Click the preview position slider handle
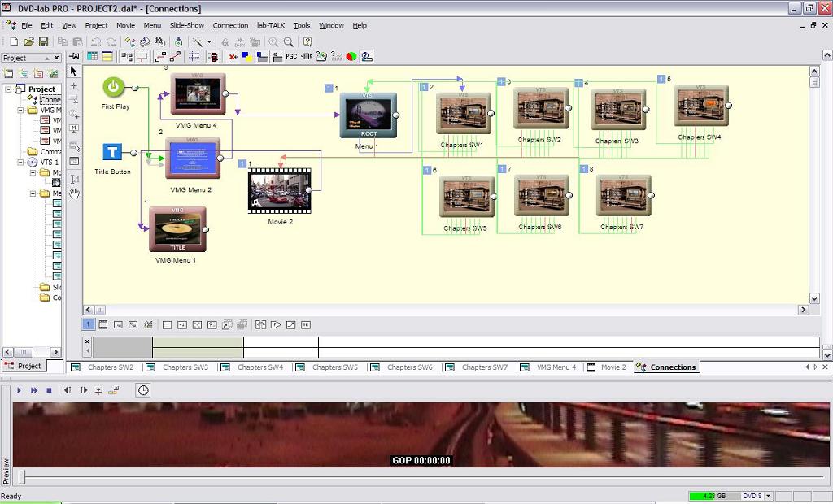This screenshot has height=504, width=833. click(x=22, y=477)
